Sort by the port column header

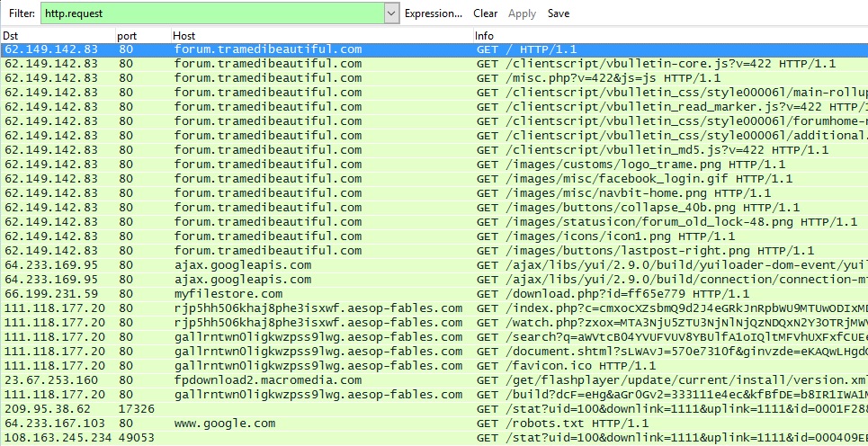pyautogui.click(x=143, y=35)
